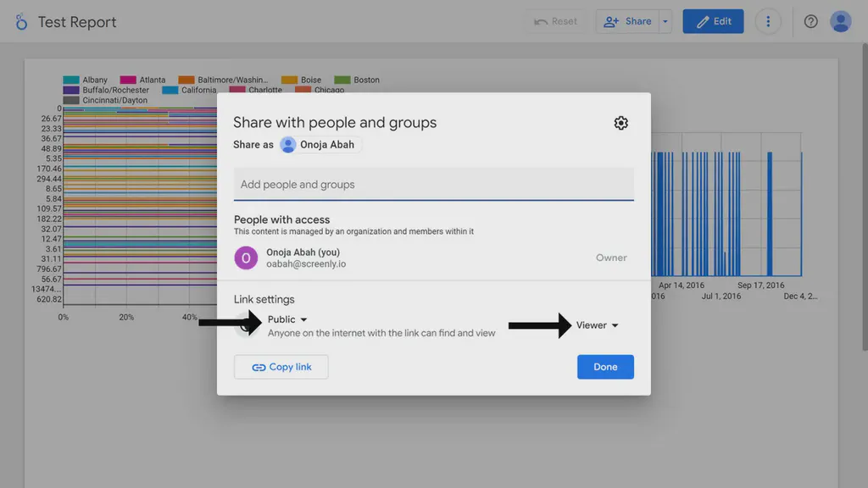Viewport: 868px width, 488px height.
Task: Open the more options vertical dots menu
Action: [x=768, y=21]
